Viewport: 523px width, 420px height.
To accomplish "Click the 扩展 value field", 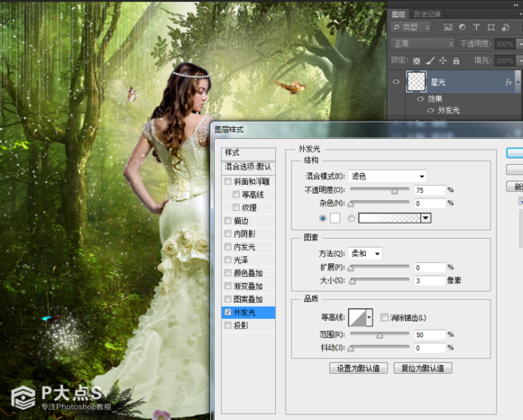I will point(429,268).
